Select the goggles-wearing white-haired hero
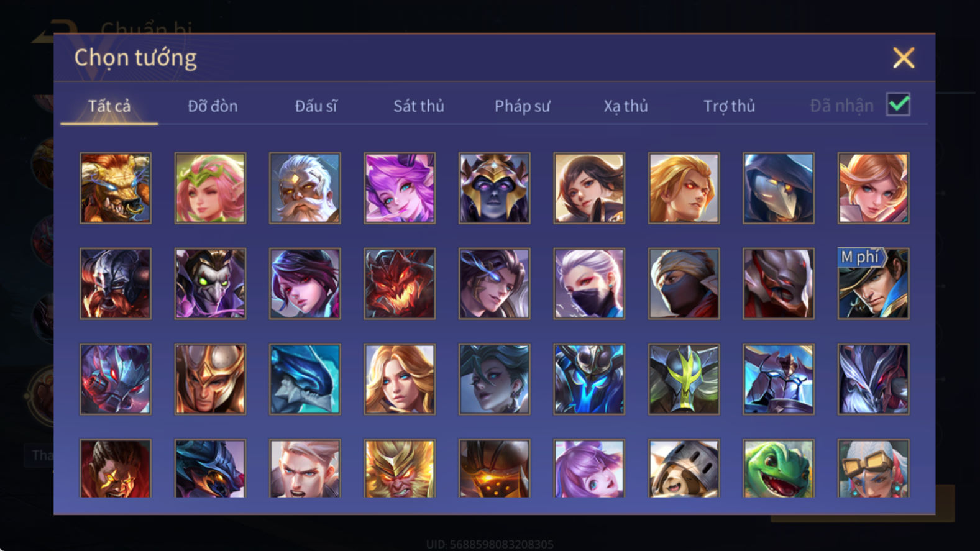 (873, 468)
